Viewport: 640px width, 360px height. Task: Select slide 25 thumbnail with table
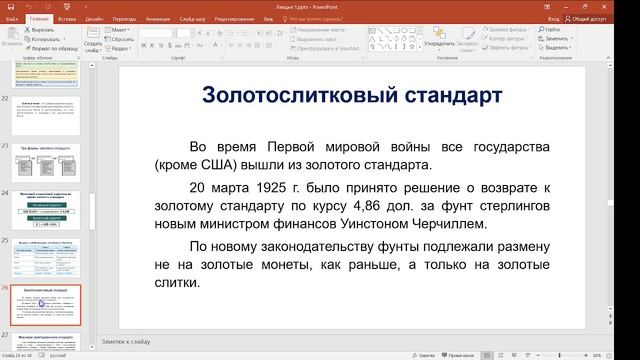tap(46, 258)
